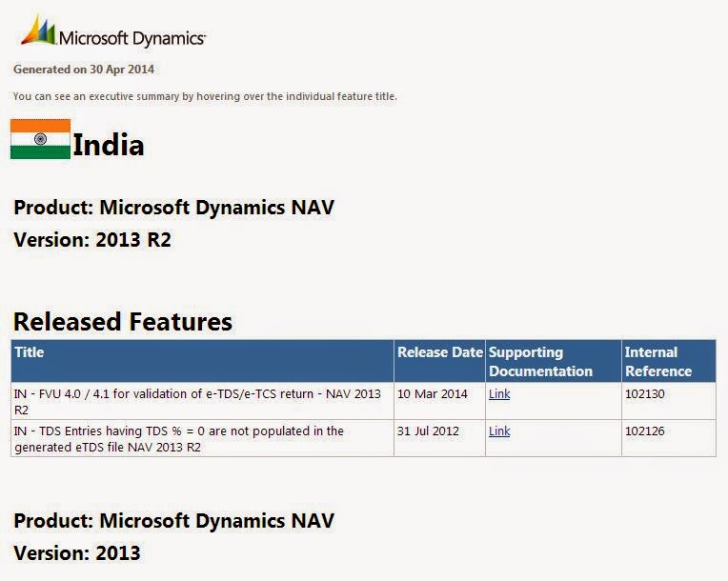Click the 31 Jul 2012 release date cell

(428, 431)
